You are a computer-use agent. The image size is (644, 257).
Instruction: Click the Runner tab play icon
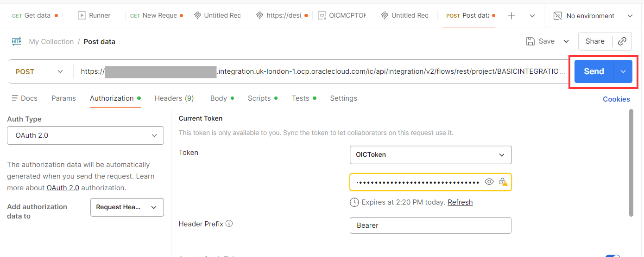tap(82, 15)
